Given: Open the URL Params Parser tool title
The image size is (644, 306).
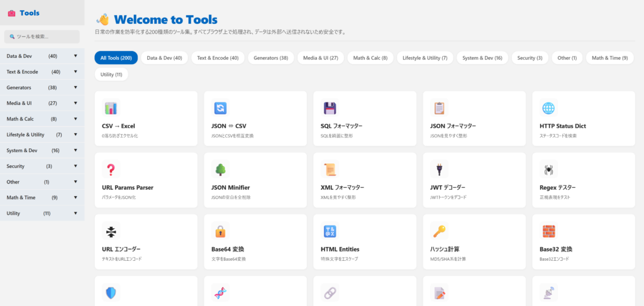Looking at the screenshot, I should (127, 187).
